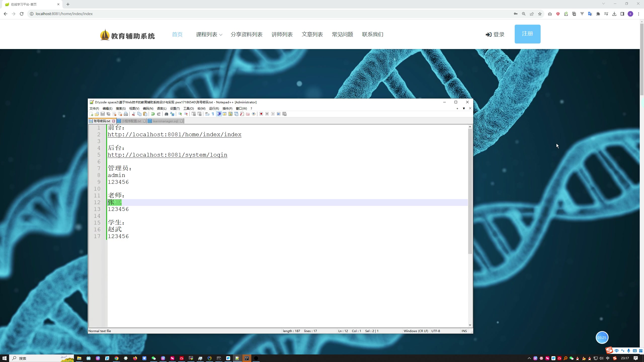Viewport: 644px width, 362px height.
Task: Open Chrome downloads icon
Action: [x=614, y=14]
